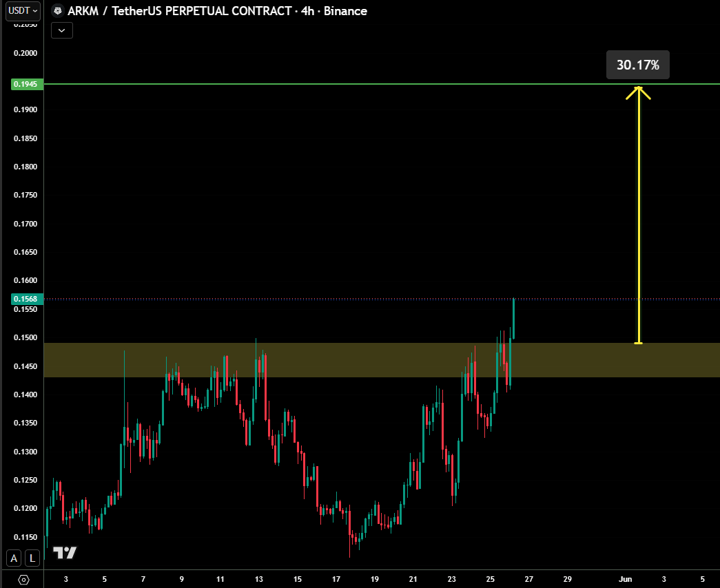Open the USDT currency dropdown
The width and height of the screenshot is (720, 588).
click(x=23, y=10)
